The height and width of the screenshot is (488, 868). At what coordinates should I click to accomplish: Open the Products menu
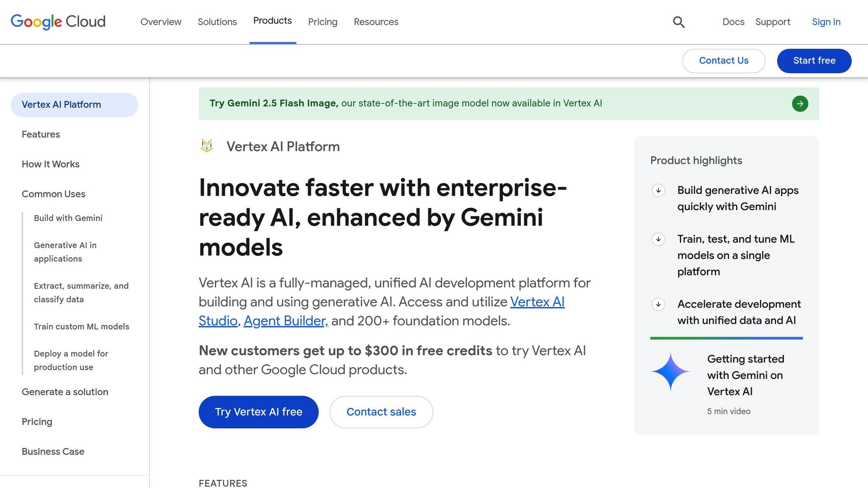(x=273, y=21)
